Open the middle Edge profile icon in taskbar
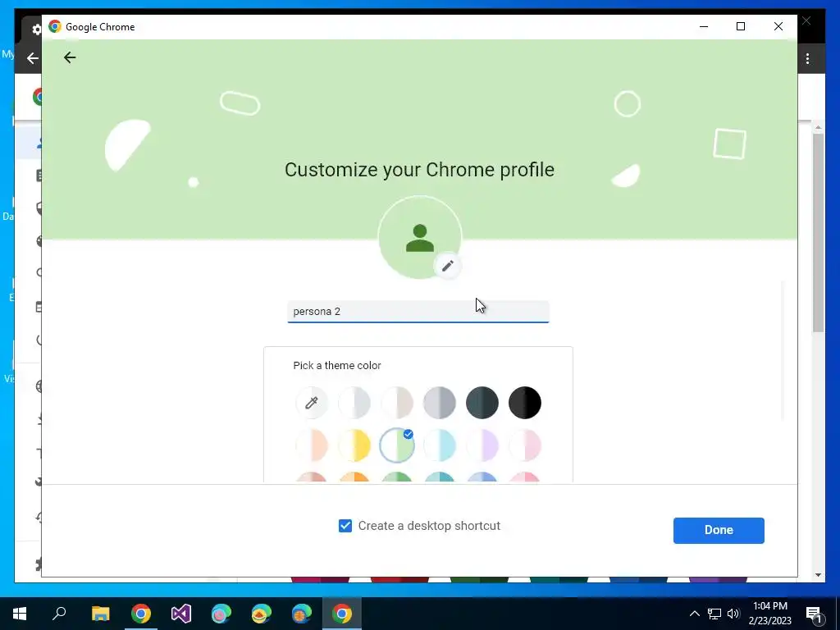Image resolution: width=840 pixels, height=630 pixels. (262, 614)
